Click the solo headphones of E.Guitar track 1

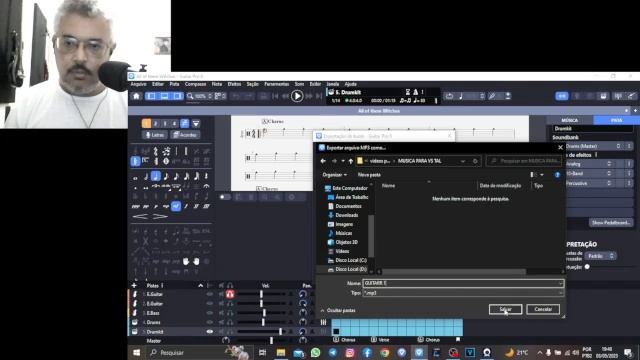[x=230, y=294]
